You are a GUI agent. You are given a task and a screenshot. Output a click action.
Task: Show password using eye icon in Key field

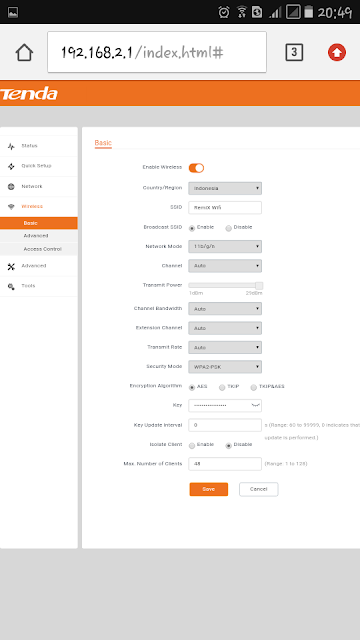click(x=255, y=405)
